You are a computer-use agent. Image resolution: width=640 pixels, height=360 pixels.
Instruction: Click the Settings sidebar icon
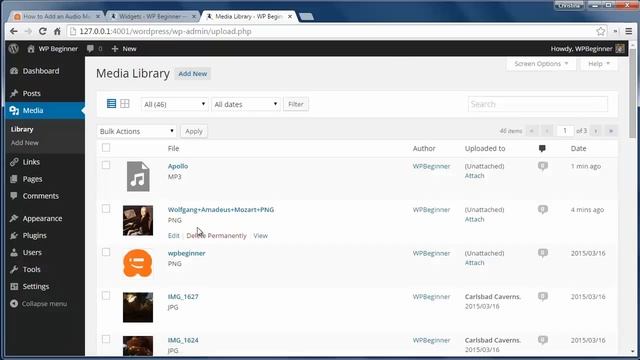pos(14,287)
